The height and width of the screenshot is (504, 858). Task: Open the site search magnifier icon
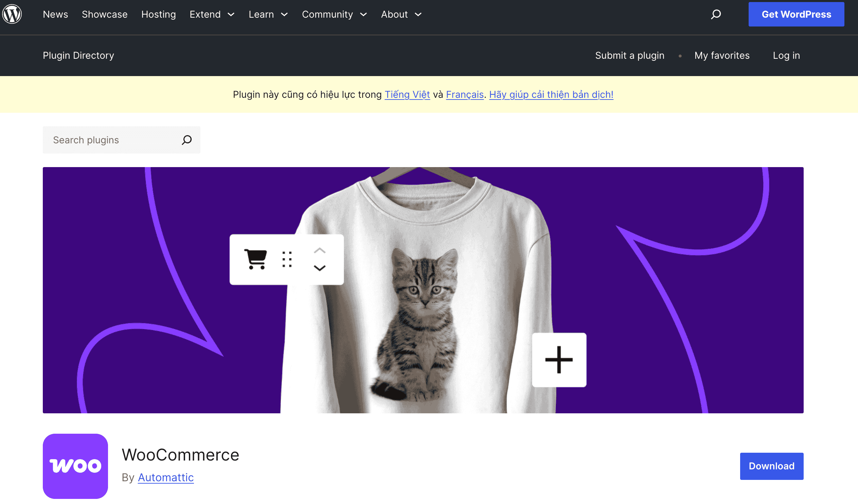[x=716, y=14]
